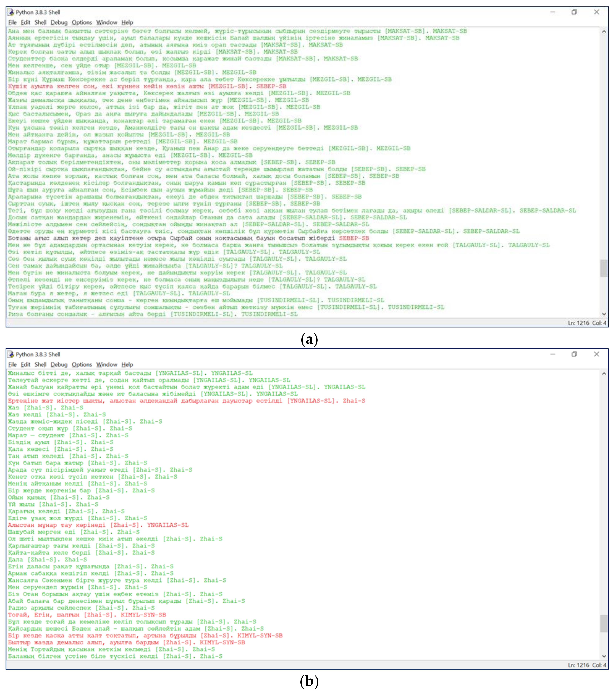The image size is (616, 696).
Task: Click scrollbar thumb in lower shell
Action: coord(603,624)
